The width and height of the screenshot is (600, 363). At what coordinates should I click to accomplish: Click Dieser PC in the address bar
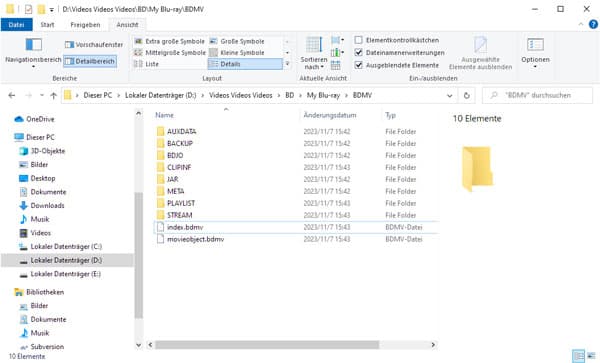(98, 95)
